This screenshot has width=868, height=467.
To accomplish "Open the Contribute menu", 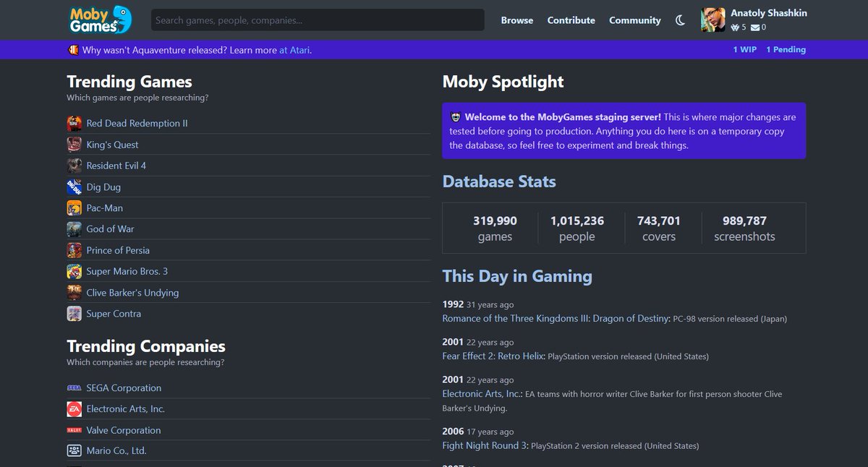I will click(x=571, y=20).
